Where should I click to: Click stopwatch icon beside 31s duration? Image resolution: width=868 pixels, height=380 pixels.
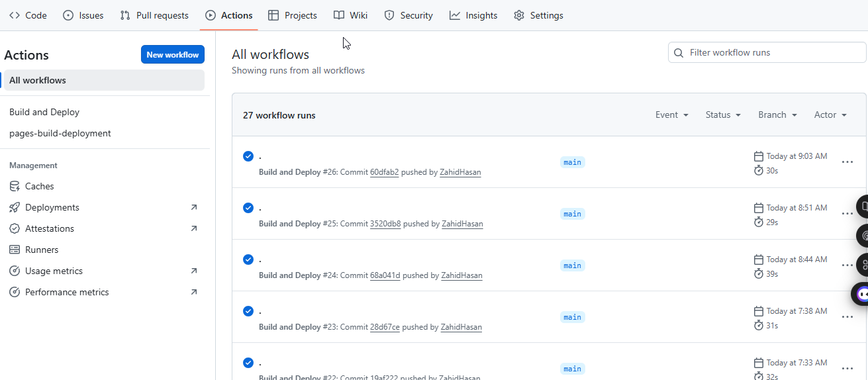pos(759,326)
